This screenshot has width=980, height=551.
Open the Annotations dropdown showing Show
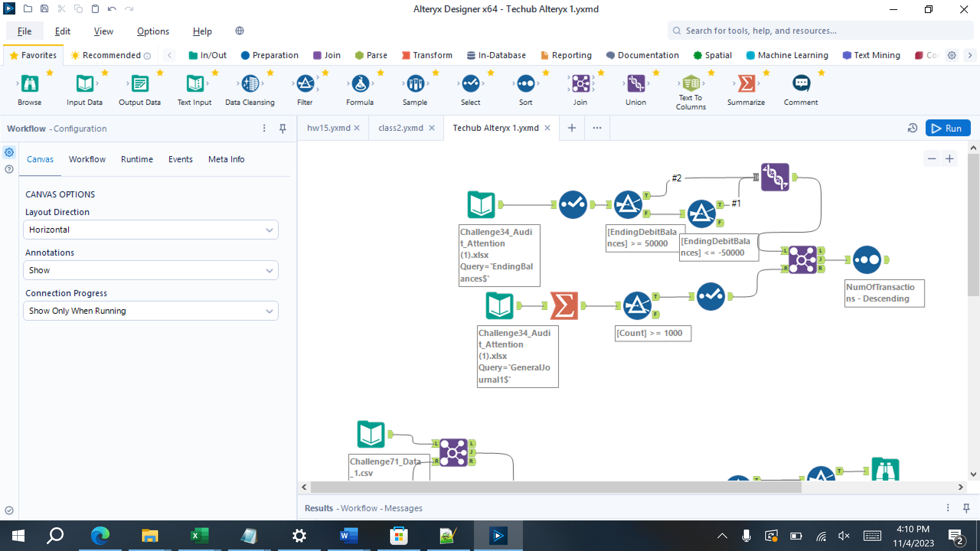pyautogui.click(x=150, y=270)
